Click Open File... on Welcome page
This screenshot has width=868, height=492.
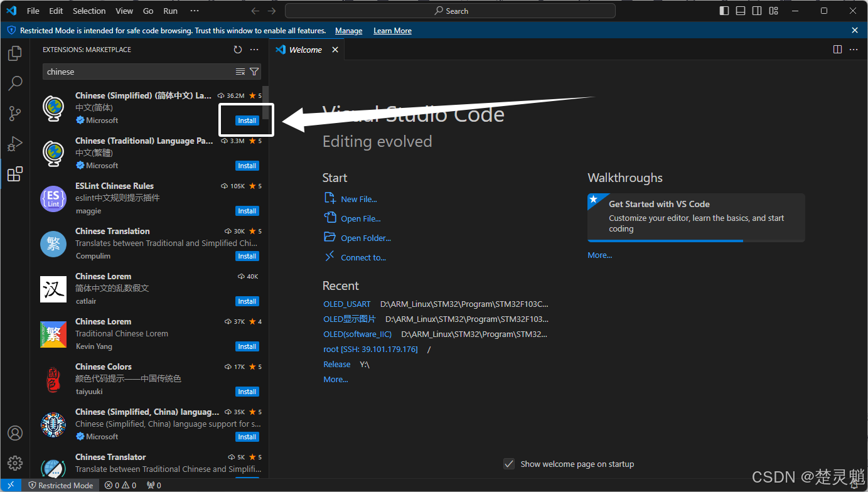point(361,218)
